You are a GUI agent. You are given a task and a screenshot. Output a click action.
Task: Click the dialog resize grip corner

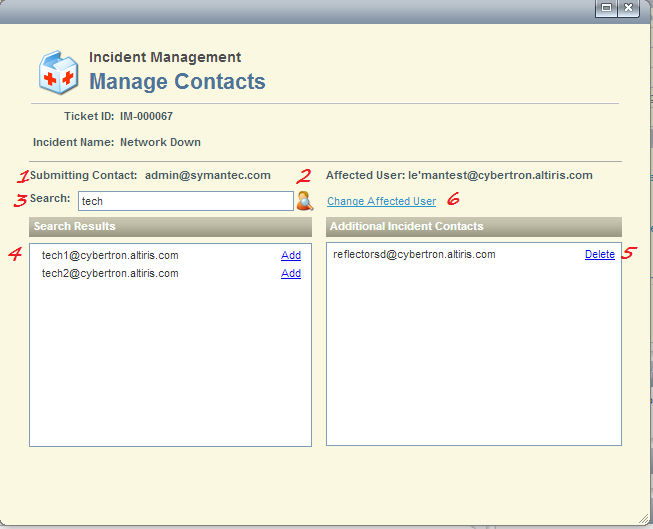click(643, 519)
